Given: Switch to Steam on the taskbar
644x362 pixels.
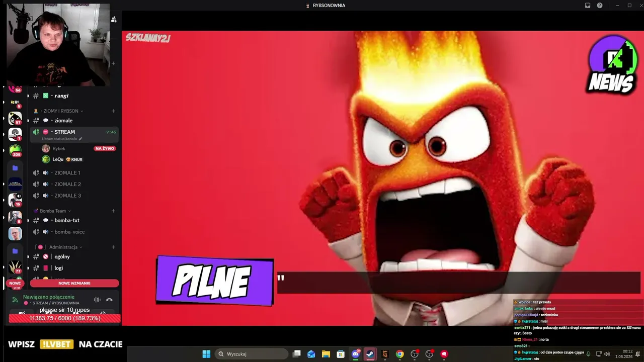Looking at the screenshot, I should [370, 354].
